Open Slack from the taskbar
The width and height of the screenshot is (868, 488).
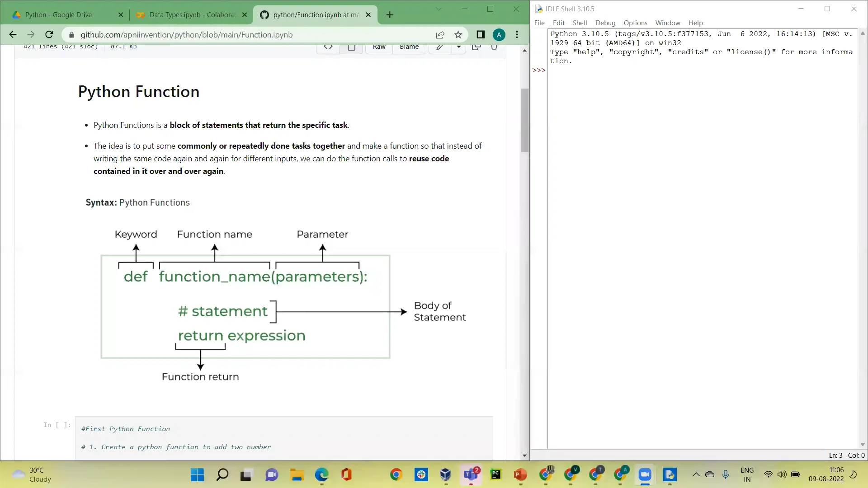click(421, 475)
